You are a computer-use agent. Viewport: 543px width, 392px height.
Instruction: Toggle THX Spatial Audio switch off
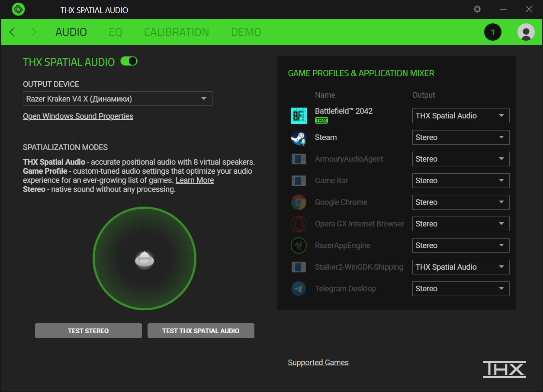point(129,61)
